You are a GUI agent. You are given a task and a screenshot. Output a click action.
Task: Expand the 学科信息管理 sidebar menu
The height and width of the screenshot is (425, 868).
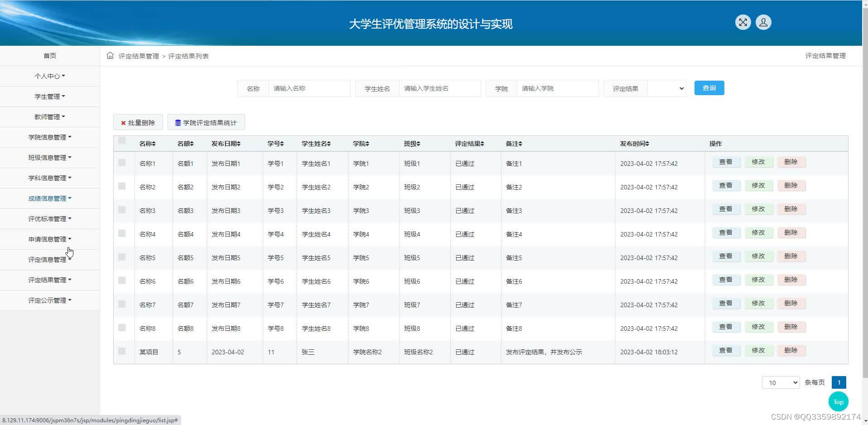click(x=50, y=178)
